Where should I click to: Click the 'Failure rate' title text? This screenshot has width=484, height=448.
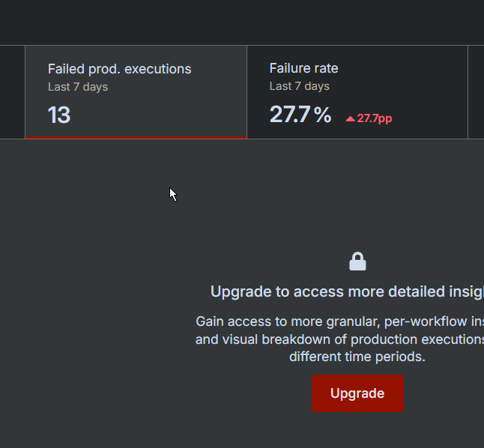(x=303, y=68)
